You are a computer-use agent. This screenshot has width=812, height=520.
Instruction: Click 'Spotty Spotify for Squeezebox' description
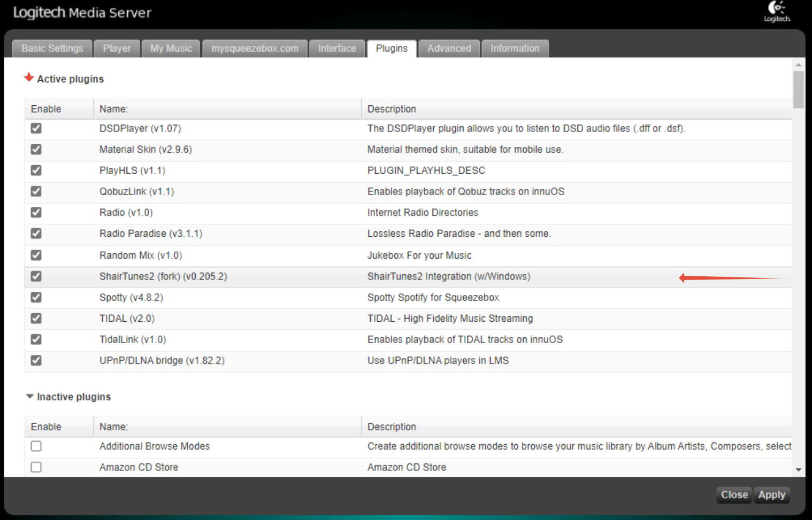pyautogui.click(x=433, y=297)
